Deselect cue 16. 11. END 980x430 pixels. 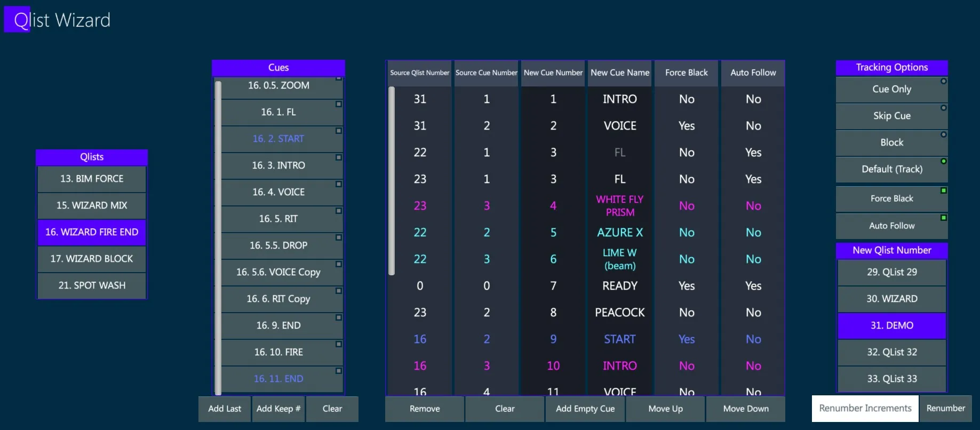pyautogui.click(x=282, y=379)
